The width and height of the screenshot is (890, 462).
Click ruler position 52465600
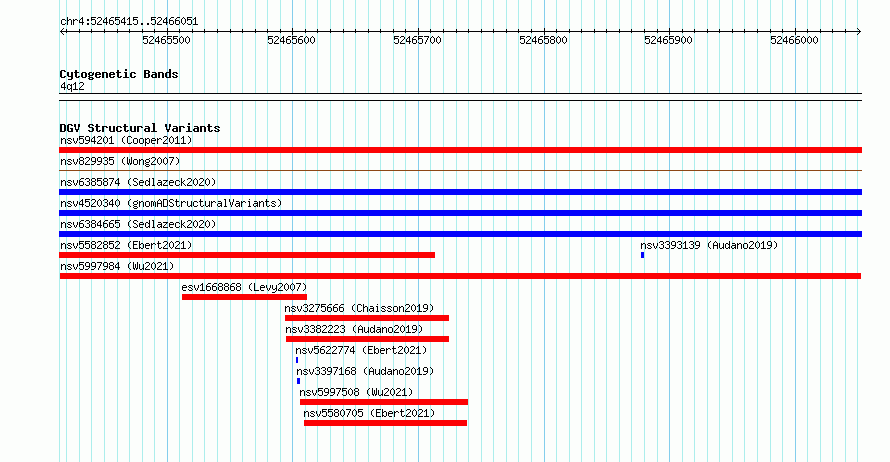[291, 40]
